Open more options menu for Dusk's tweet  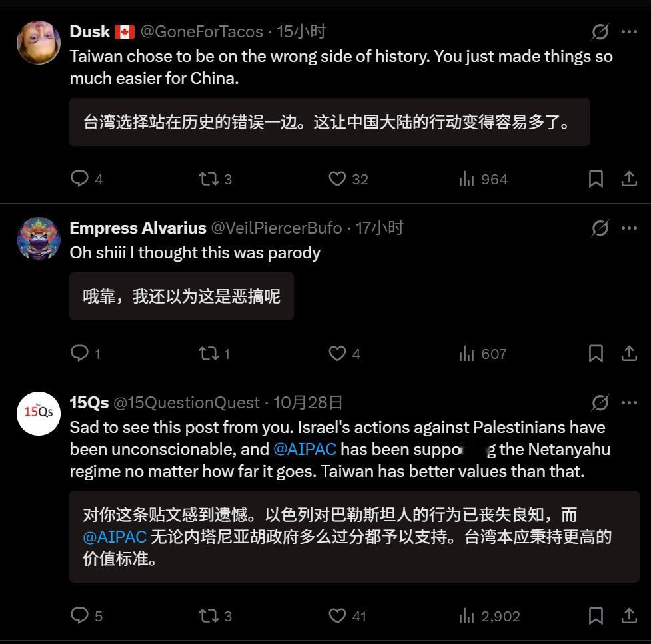click(x=629, y=31)
